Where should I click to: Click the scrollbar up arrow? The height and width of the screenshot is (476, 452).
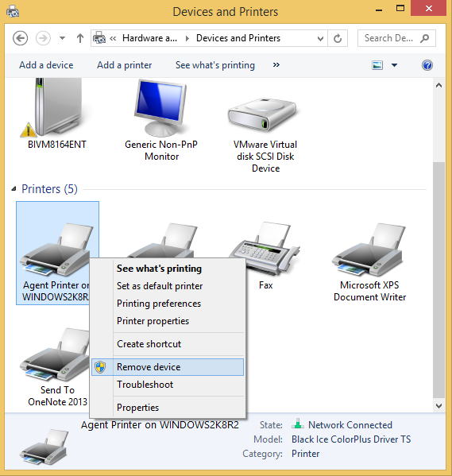click(x=438, y=86)
